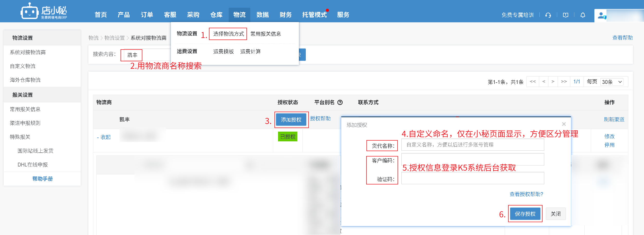Open the notification bell icon
The height and width of the screenshot is (235, 644).
click(x=583, y=15)
